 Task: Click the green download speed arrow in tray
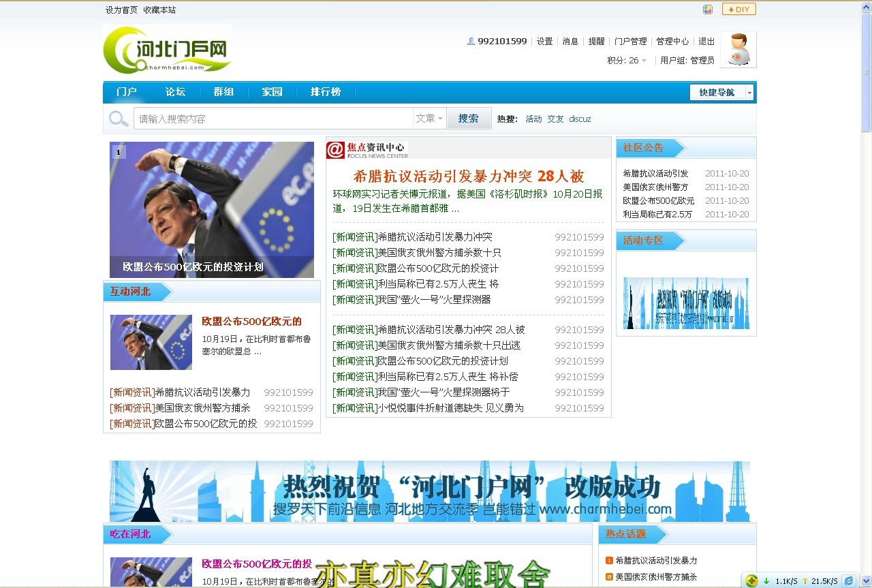[766, 581]
